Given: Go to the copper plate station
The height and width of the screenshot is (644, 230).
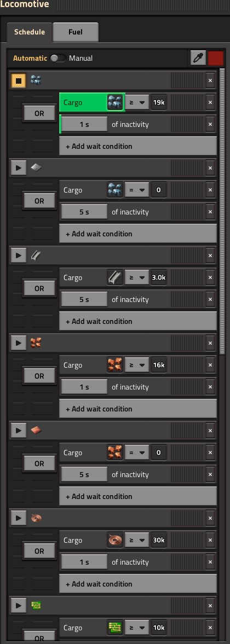Looking at the screenshot, I should pyautogui.click(x=18, y=430).
